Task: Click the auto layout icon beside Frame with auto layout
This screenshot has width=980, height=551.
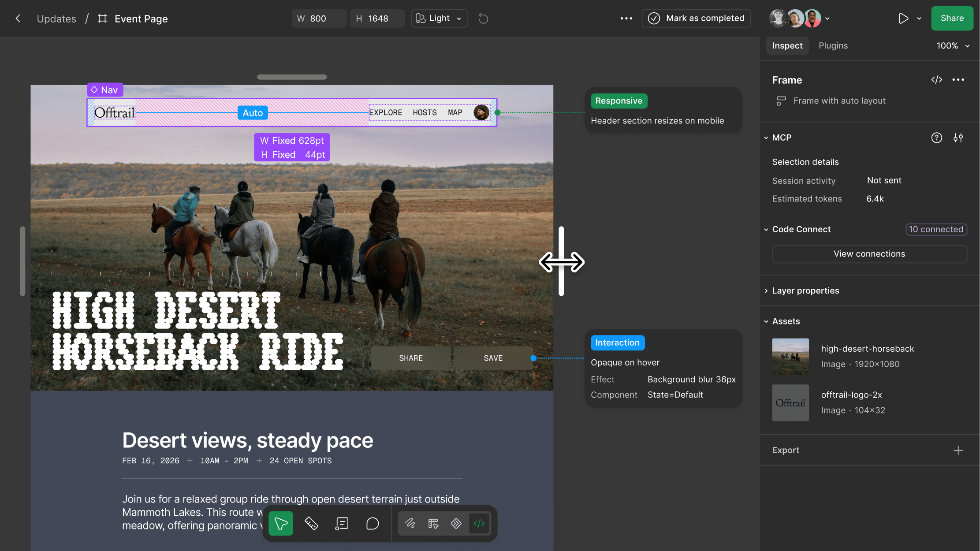Action: click(781, 101)
